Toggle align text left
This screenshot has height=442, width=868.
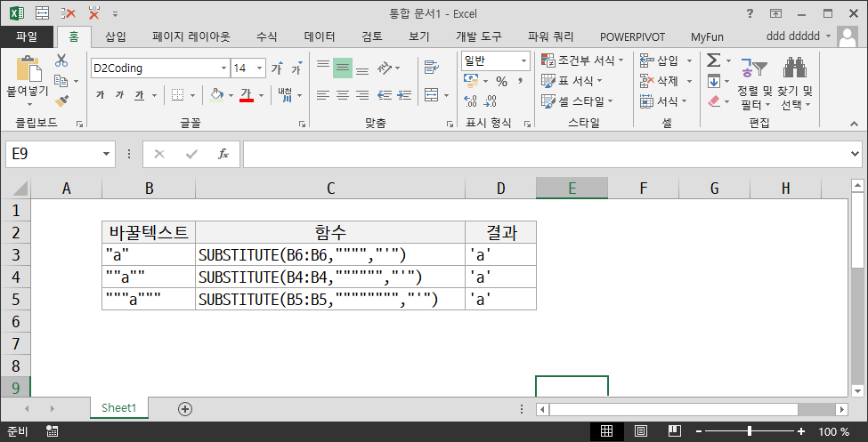coord(323,95)
